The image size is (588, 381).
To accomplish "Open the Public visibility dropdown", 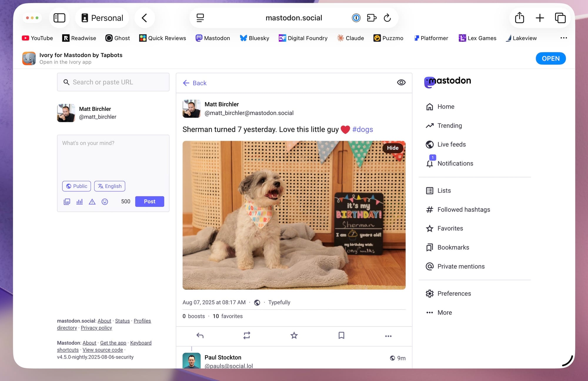I will point(76,186).
